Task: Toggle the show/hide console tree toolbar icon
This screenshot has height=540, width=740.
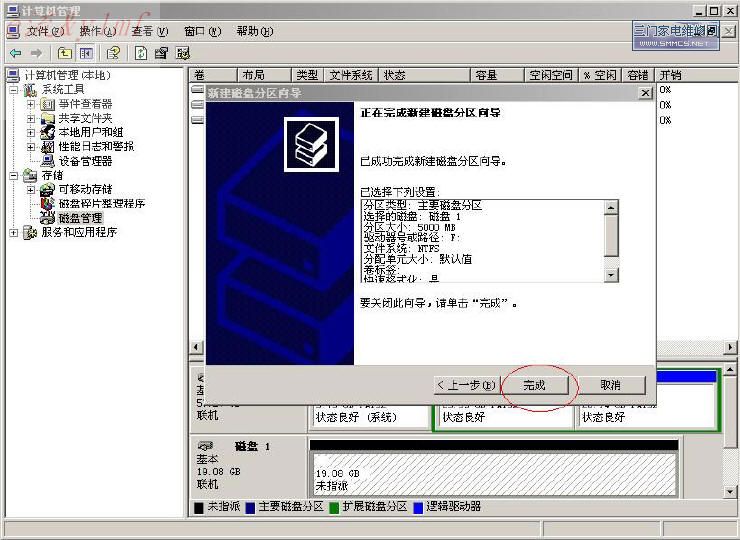Action: tap(86, 53)
